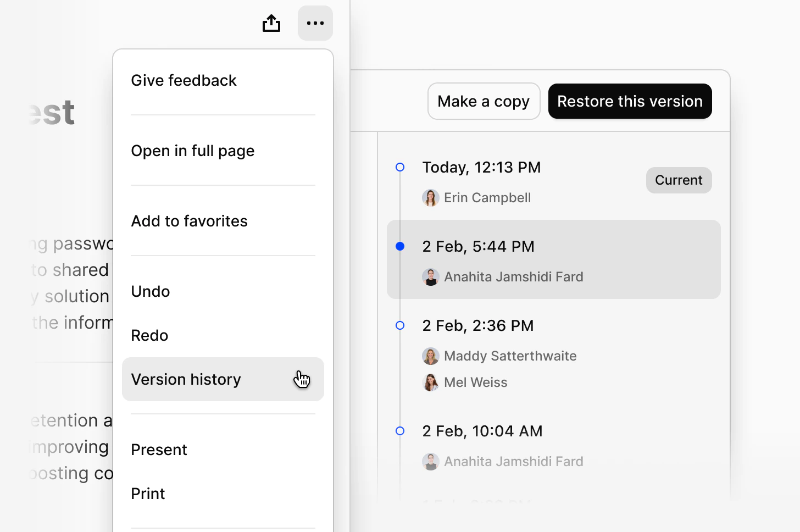800x532 pixels.
Task: Click the Current badge
Action: click(x=679, y=180)
